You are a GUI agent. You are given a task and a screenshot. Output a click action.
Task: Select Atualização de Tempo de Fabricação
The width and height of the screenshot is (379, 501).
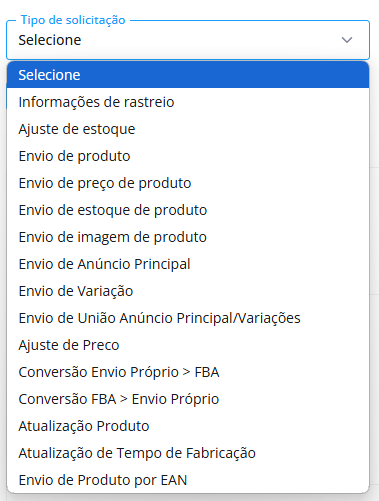tap(188, 453)
